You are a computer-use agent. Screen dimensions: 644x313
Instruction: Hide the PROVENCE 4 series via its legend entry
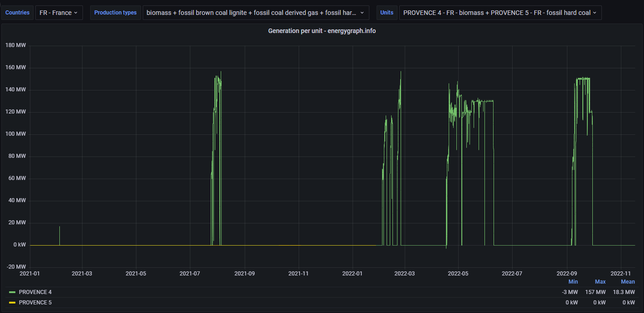(x=35, y=292)
